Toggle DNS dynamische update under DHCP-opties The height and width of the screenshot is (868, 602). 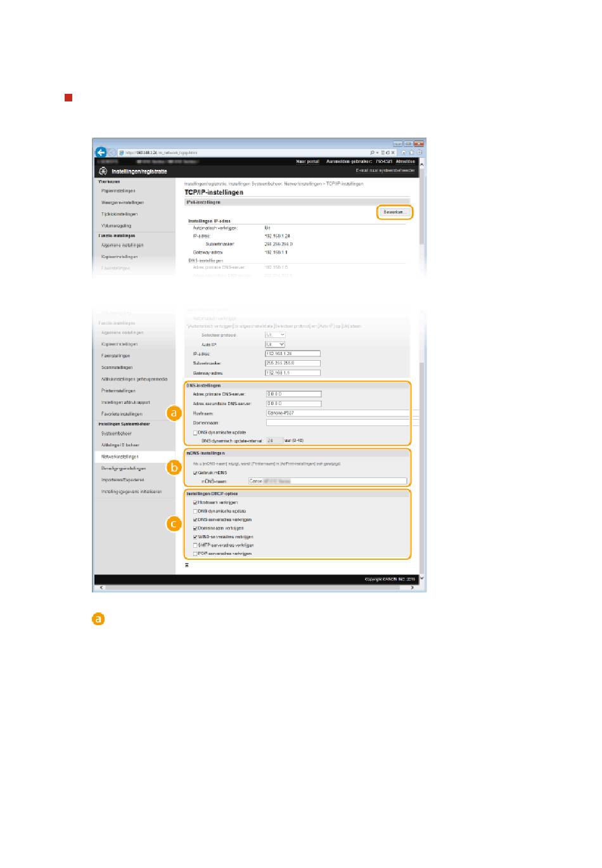pos(195,511)
